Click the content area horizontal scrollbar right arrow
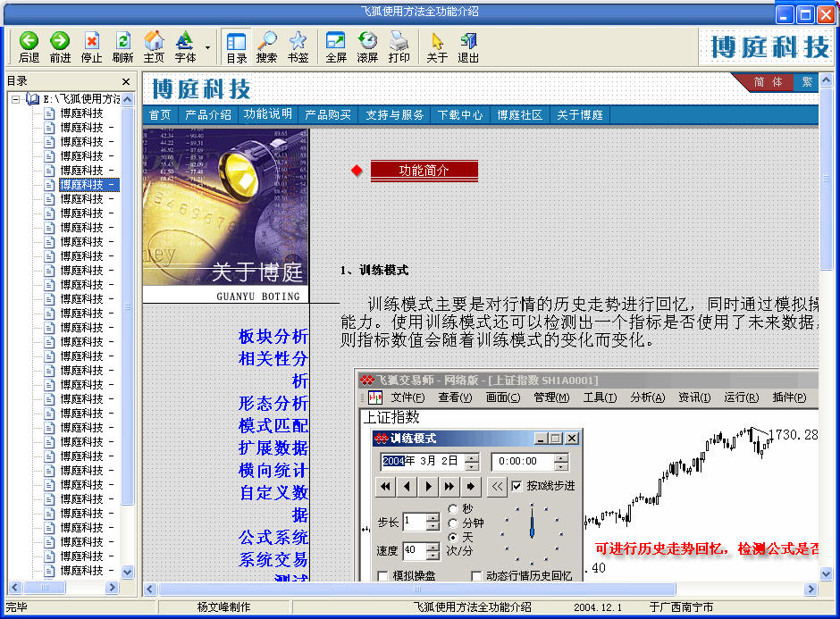840x619 pixels. click(811, 589)
